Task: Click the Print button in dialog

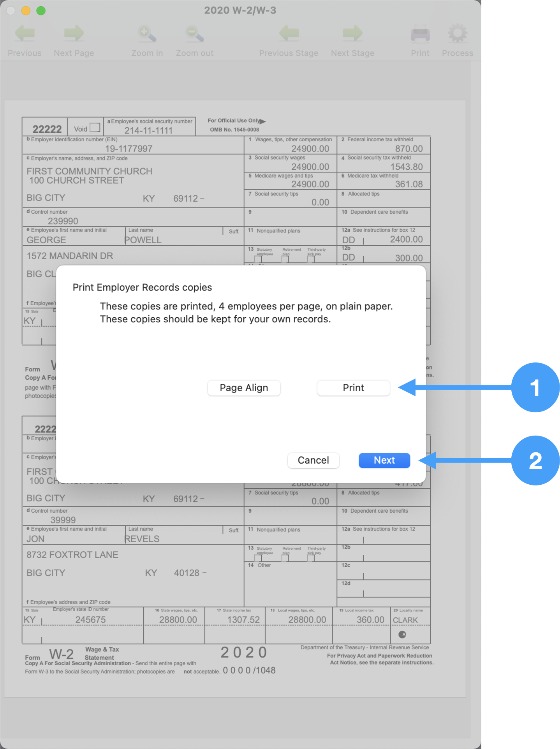Action: point(353,388)
